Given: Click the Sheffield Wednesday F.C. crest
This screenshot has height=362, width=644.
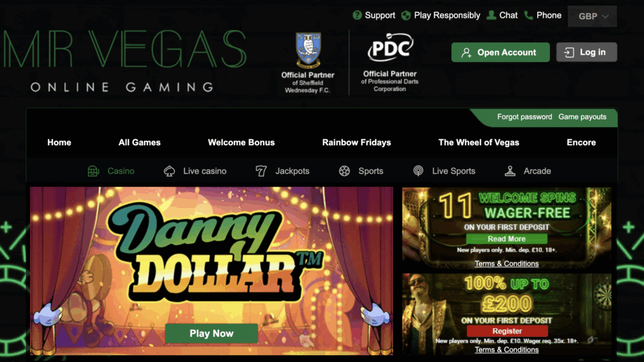Looking at the screenshot, I should (x=308, y=50).
